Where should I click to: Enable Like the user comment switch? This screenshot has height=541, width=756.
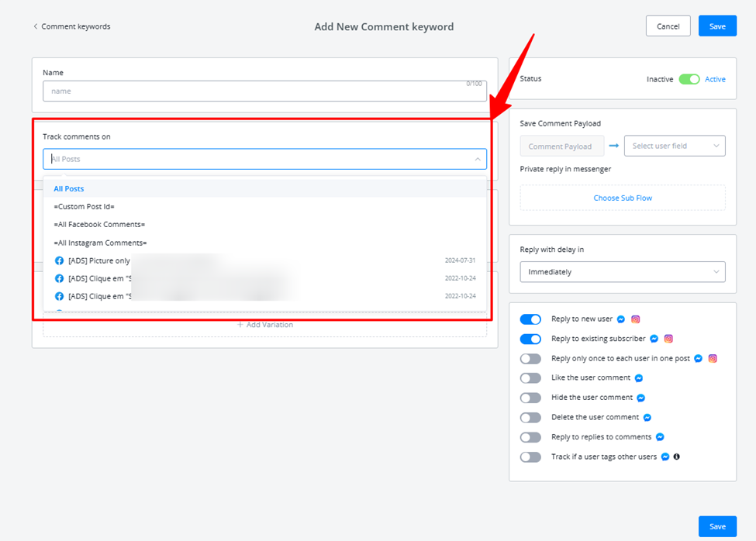[x=530, y=378]
